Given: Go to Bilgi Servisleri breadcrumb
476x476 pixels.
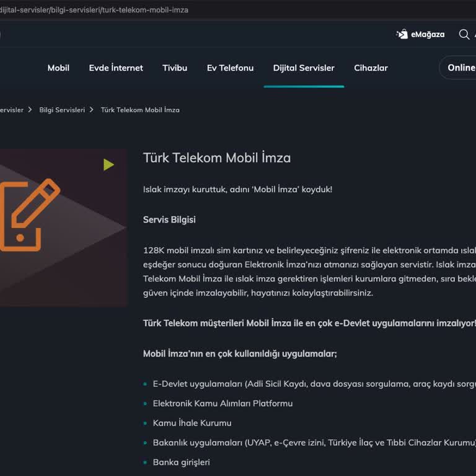Looking at the screenshot, I should [x=62, y=110].
